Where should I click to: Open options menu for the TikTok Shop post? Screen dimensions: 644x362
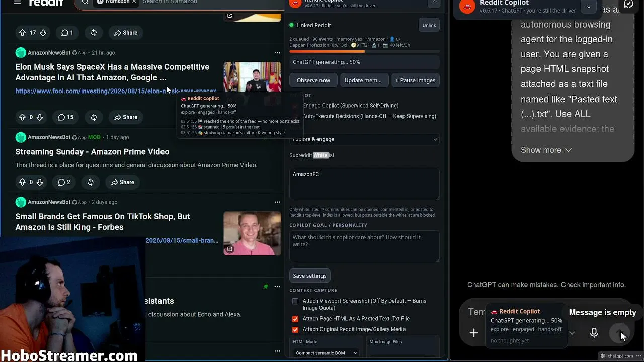(277, 202)
